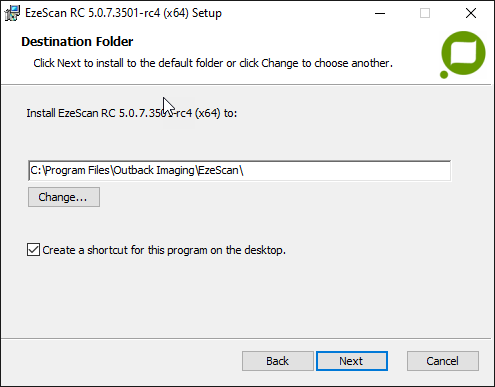Click the window title text 'EzeScan RC Setup'

click(x=123, y=13)
